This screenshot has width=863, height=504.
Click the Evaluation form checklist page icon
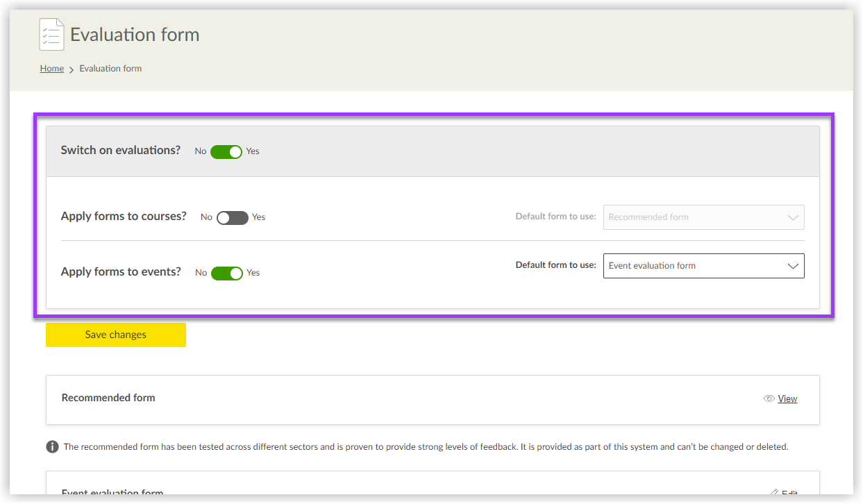point(51,33)
